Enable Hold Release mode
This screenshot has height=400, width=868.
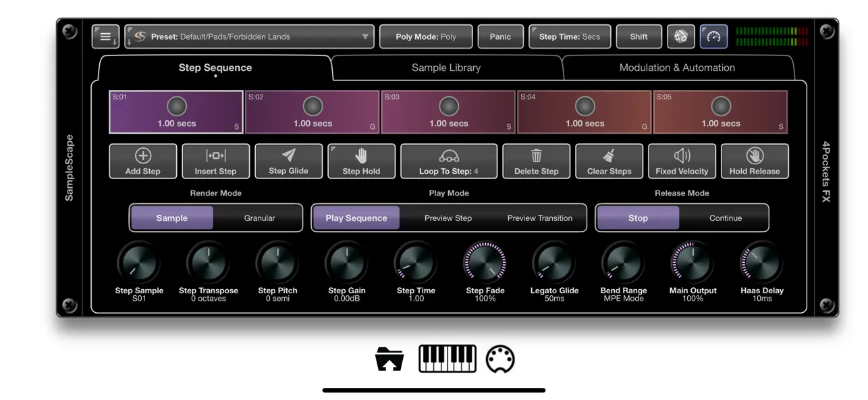755,161
